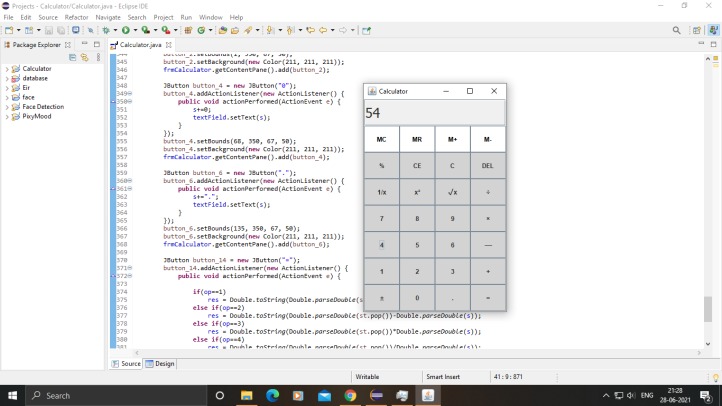The height and width of the screenshot is (406, 722).
Task: Open the Debug icon dropdown arrow
Action: tap(115, 30)
